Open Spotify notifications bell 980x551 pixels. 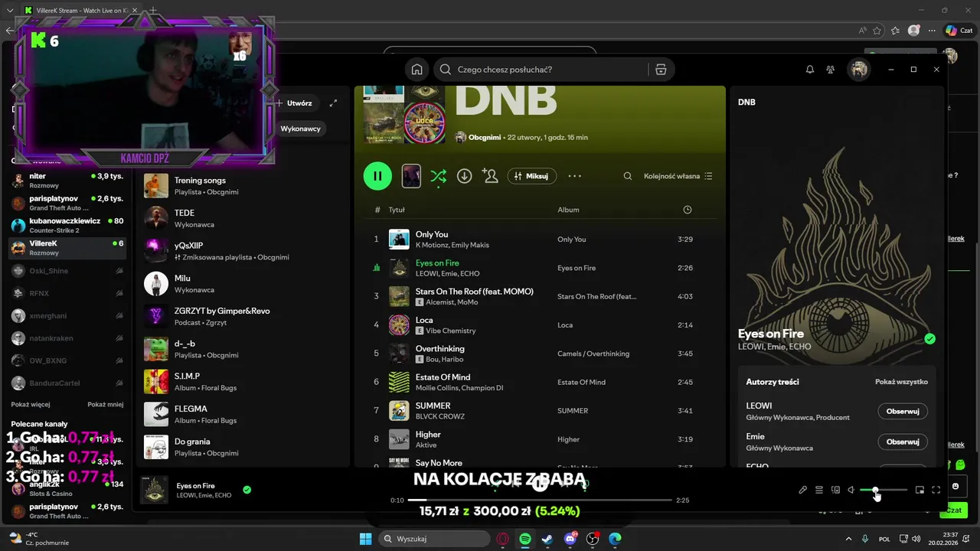pyautogui.click(x=810, y=70)
